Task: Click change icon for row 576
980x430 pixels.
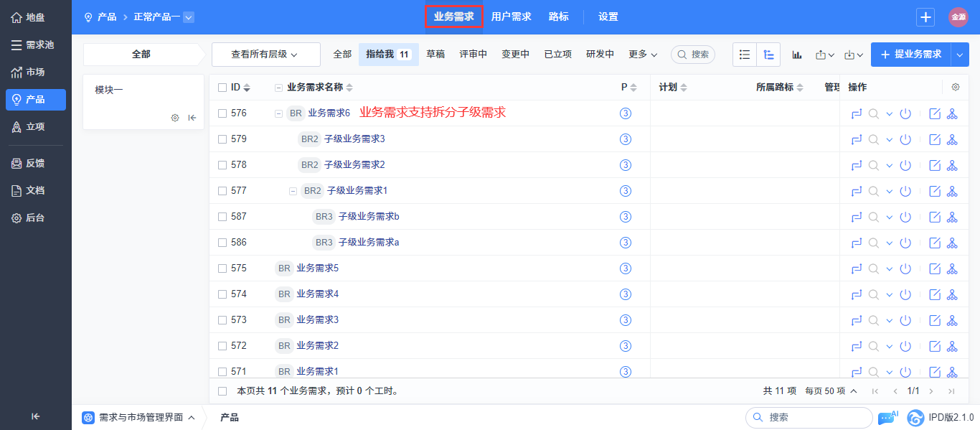Action: tap(856, 113)
